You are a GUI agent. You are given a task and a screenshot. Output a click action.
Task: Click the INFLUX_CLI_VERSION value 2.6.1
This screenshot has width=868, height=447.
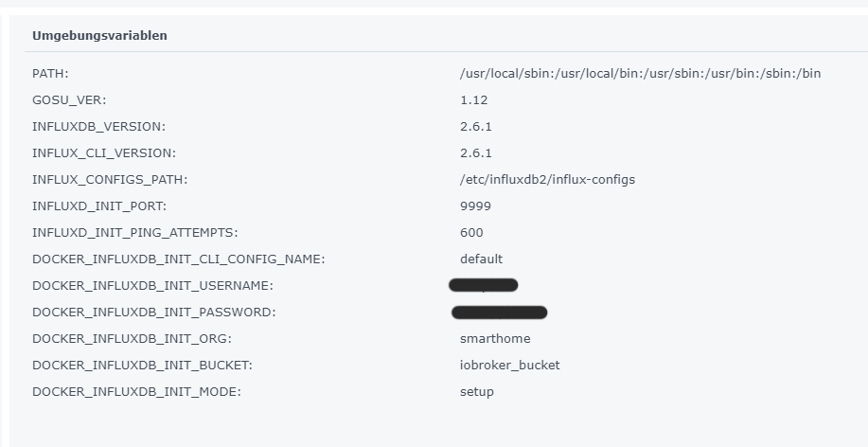[476, 153]
